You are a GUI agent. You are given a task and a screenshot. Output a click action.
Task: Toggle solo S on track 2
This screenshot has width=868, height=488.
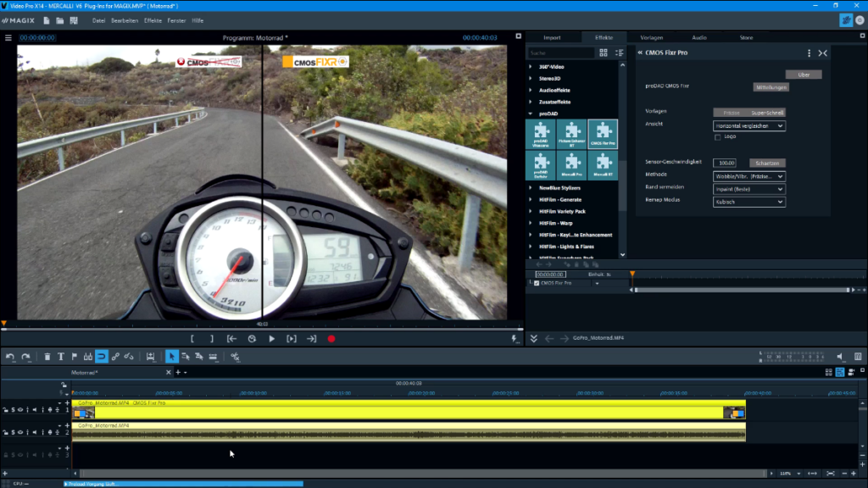tap(14, 432)
